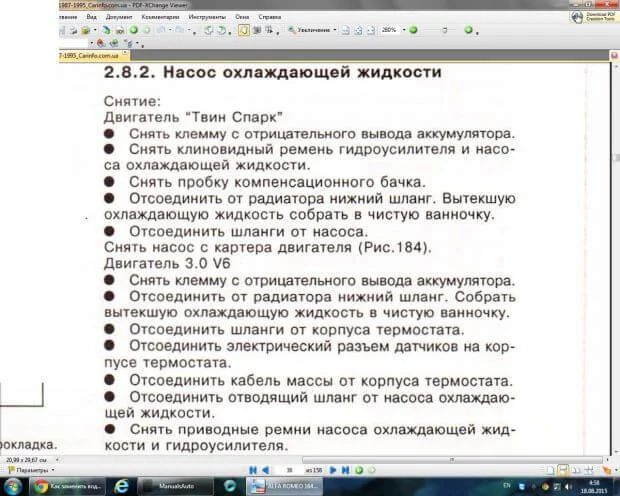Click the fit width icon
Screen dimensions: 620x496
click(371, 30)
